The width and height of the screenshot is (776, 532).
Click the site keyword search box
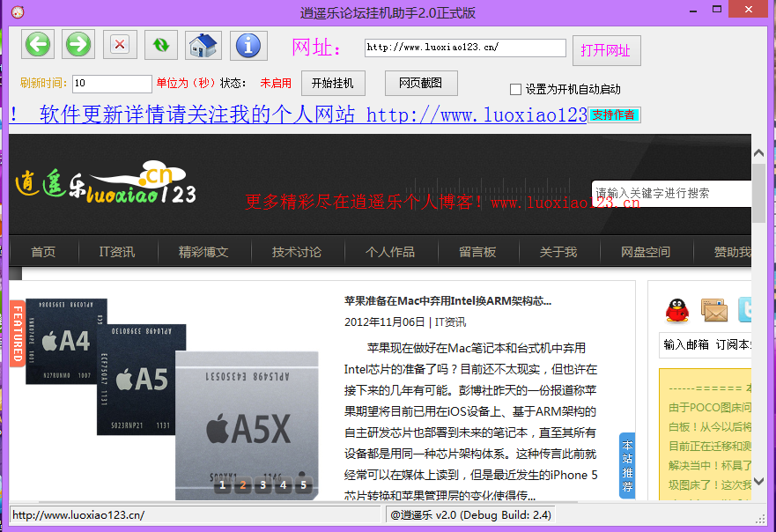point(671,194)
